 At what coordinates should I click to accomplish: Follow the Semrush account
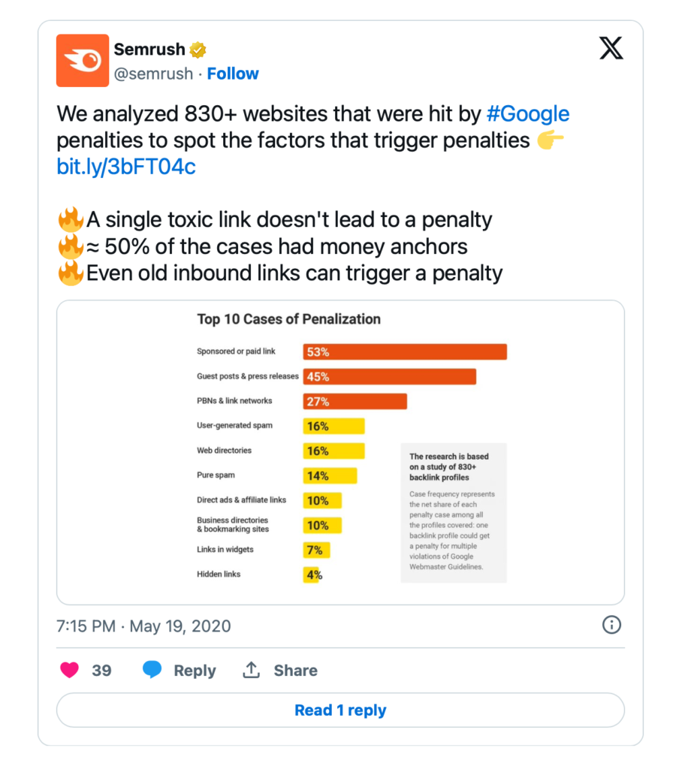pyautogui.click(x=233, y=74)
